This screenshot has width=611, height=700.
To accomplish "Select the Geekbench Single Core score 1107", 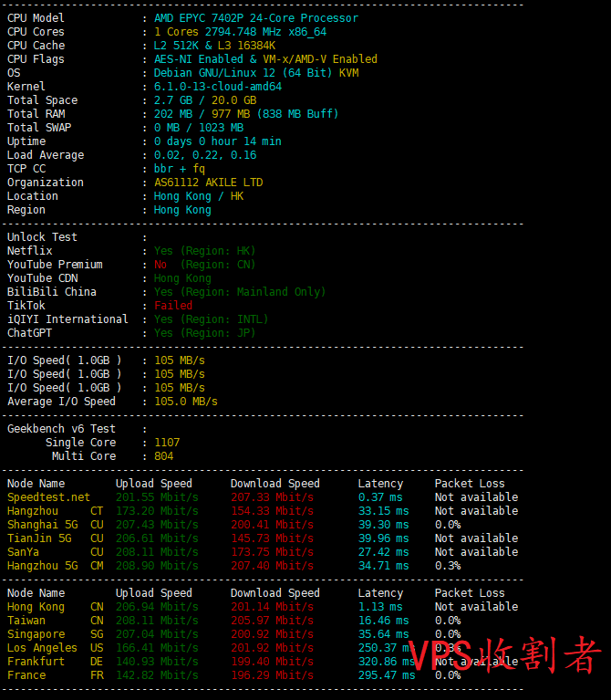I will (x=167, y=443).
